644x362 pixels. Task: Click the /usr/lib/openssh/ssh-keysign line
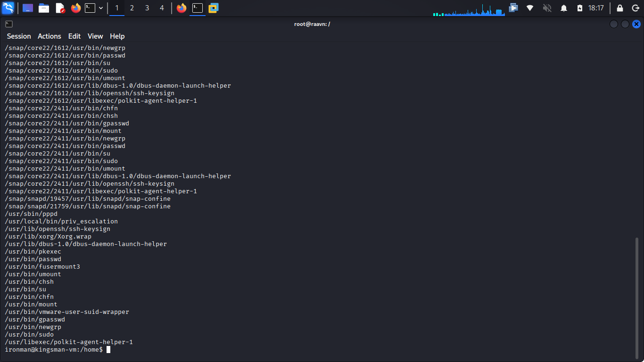pos(58,229)
